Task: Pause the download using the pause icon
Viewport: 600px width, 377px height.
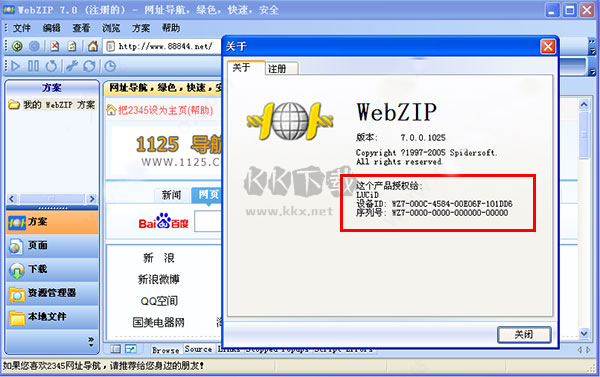Action: [33, 66]
